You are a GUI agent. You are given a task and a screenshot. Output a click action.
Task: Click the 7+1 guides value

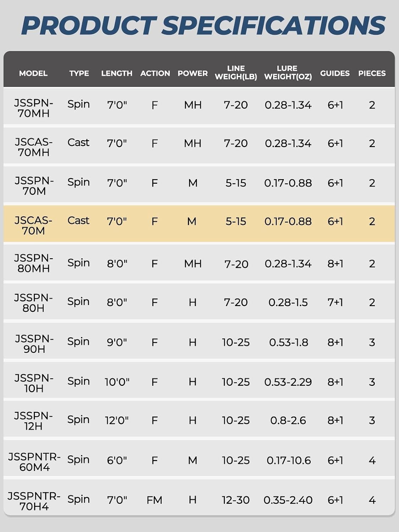click(x=335, y=302)
